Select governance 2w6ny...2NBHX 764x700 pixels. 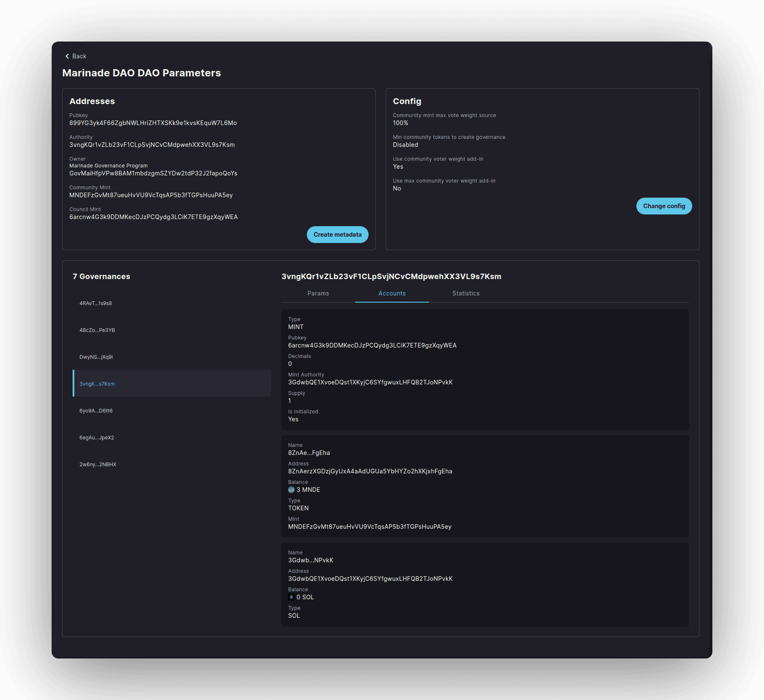pos(172,465)
